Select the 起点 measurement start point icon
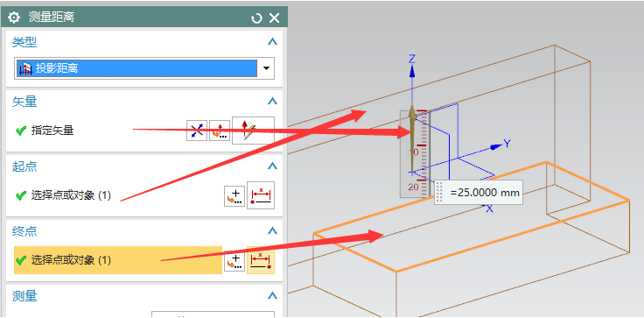 coord(261,195)
